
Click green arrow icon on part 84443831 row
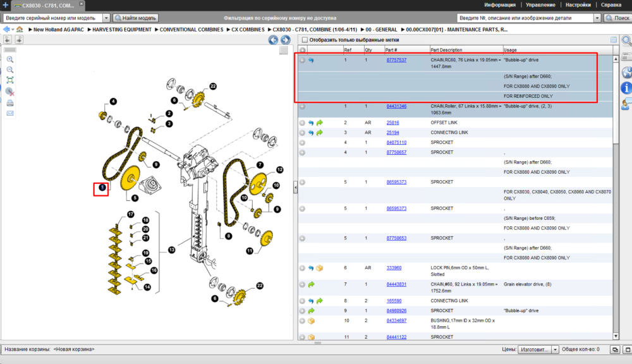coord(311,284)
